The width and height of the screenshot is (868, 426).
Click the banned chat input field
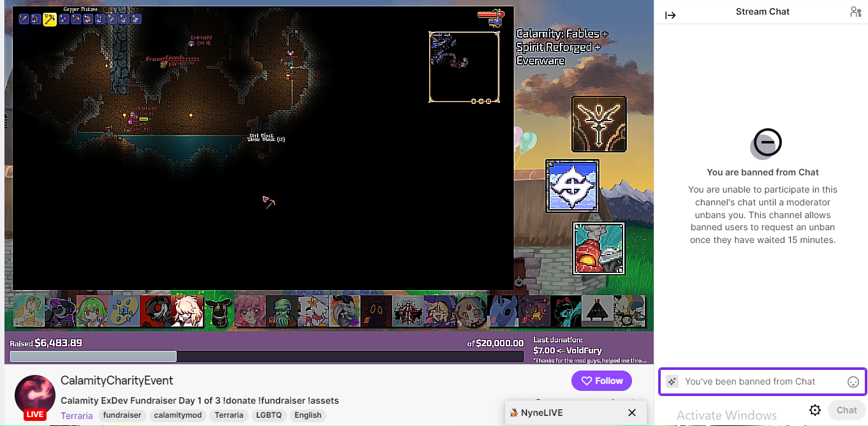762,381
